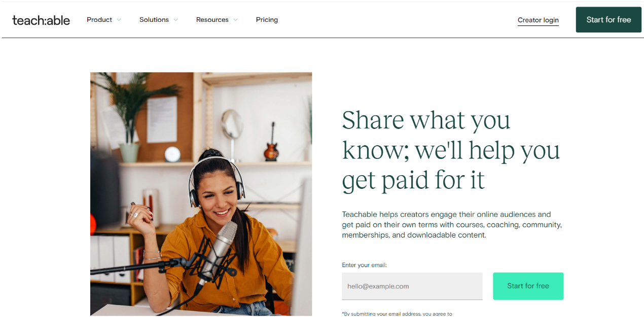Screen dimensions: 644x329
Task: Open the Product menu
Action: coord(99,20)
